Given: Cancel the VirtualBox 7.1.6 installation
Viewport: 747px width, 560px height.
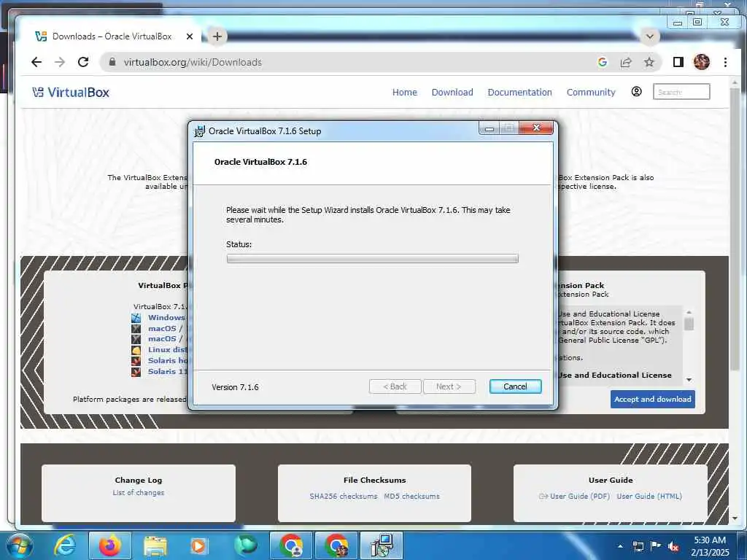Looking at the screenshot, I should coord(515,386).
